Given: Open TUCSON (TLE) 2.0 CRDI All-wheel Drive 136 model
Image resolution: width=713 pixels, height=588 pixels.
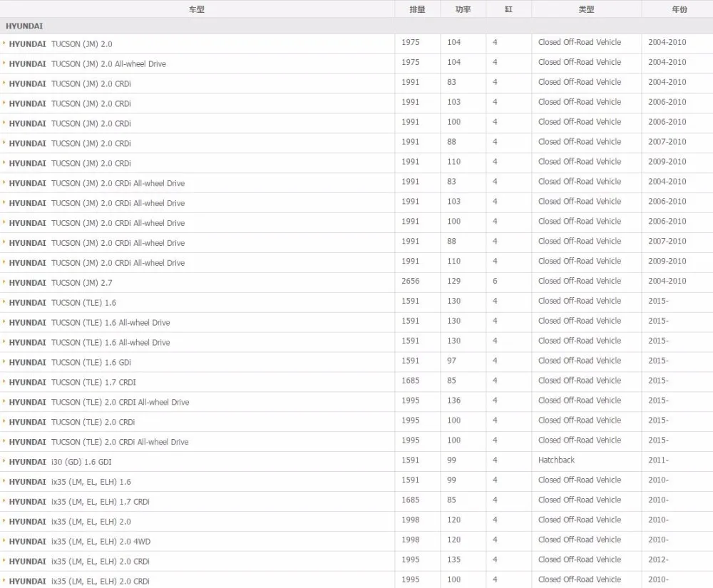Looking at the screenshot, I should pos(99,402).
